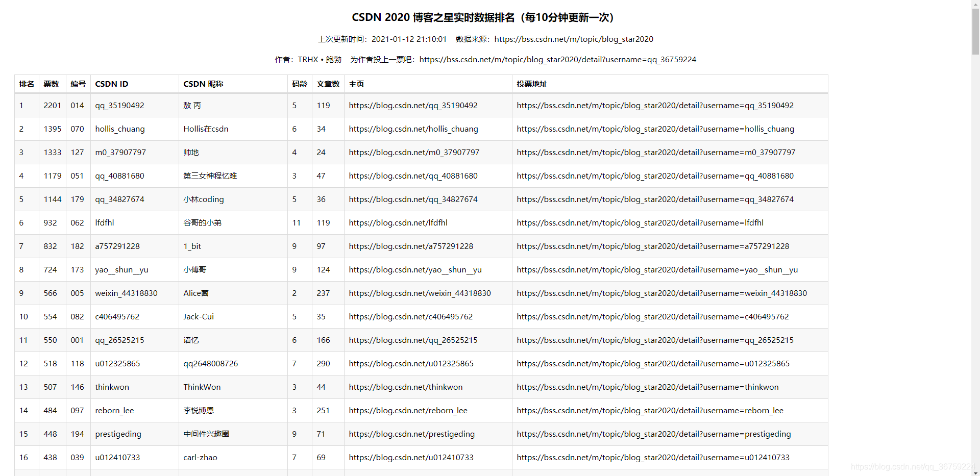Select the nickname "Hollis在csdn"

click(x=206, y=129)
